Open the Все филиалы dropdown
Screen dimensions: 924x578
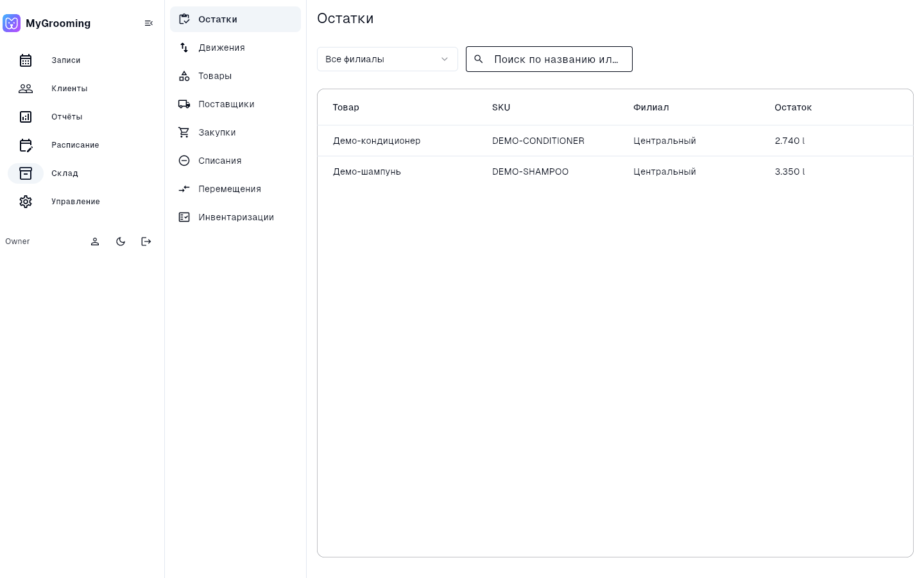pyautogui.click(x=388, y=59)
